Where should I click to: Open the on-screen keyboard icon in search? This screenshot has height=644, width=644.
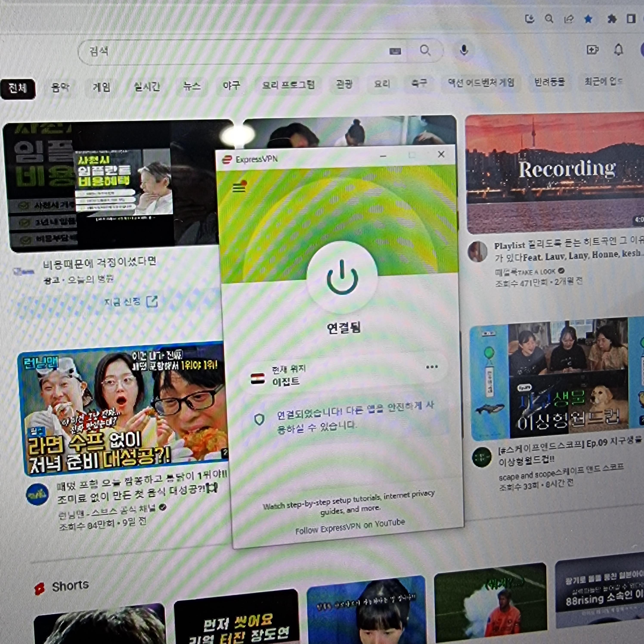coord(395,51)
